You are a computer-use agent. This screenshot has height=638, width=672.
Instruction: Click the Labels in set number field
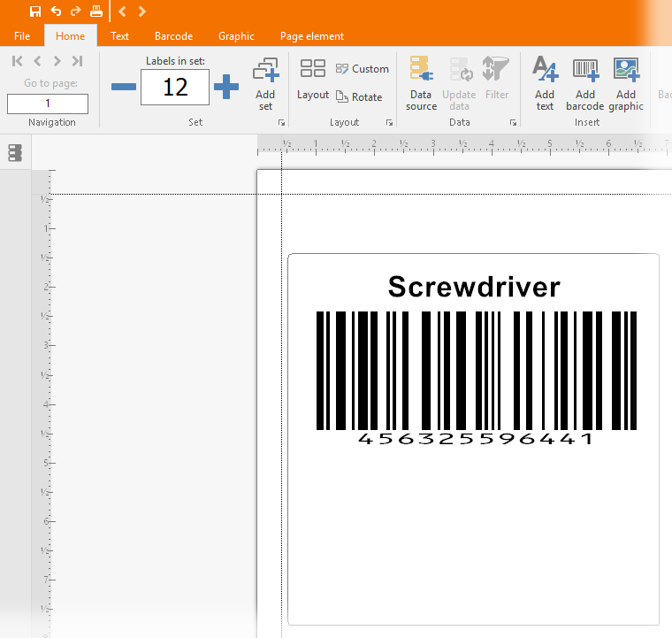click(175, 87)
